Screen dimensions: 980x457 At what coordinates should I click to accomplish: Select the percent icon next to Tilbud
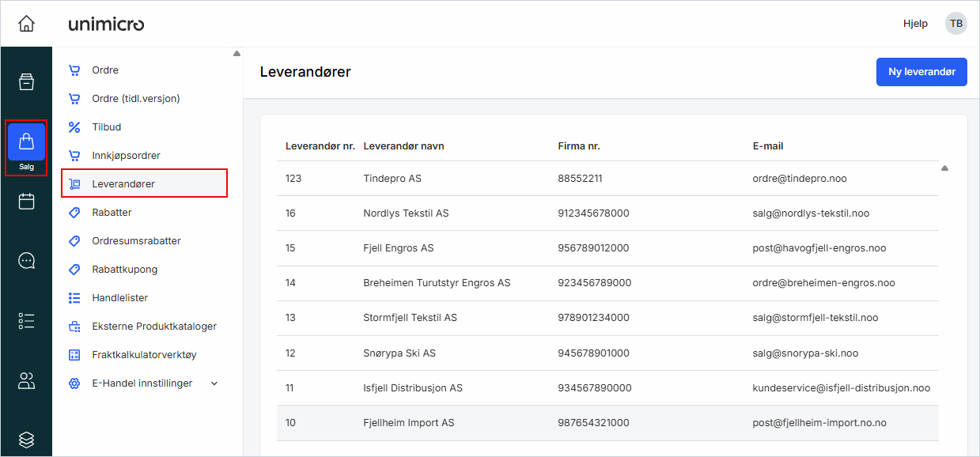pos(76,127)
